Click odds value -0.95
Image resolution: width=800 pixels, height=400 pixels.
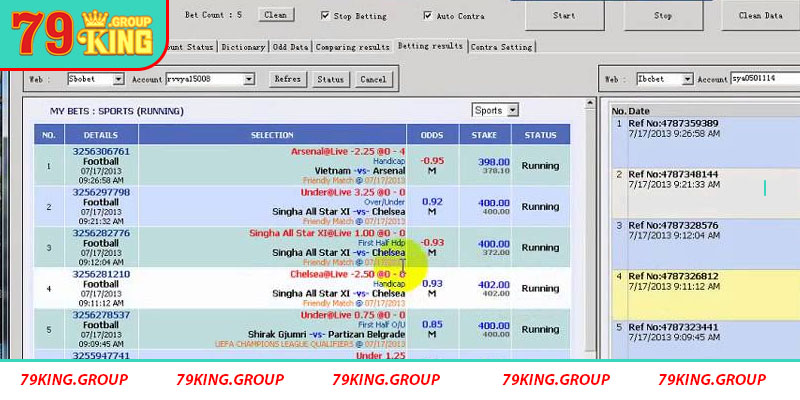point(432,161)
